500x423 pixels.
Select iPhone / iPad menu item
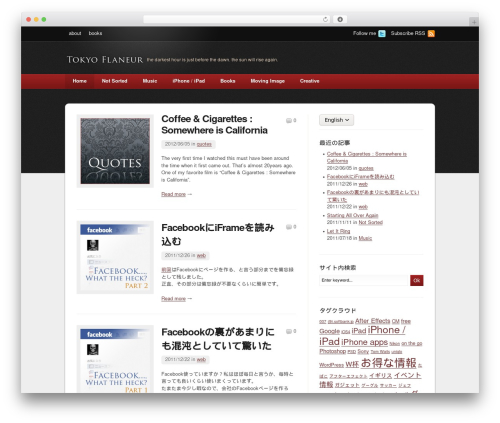(x=189, y=81)
